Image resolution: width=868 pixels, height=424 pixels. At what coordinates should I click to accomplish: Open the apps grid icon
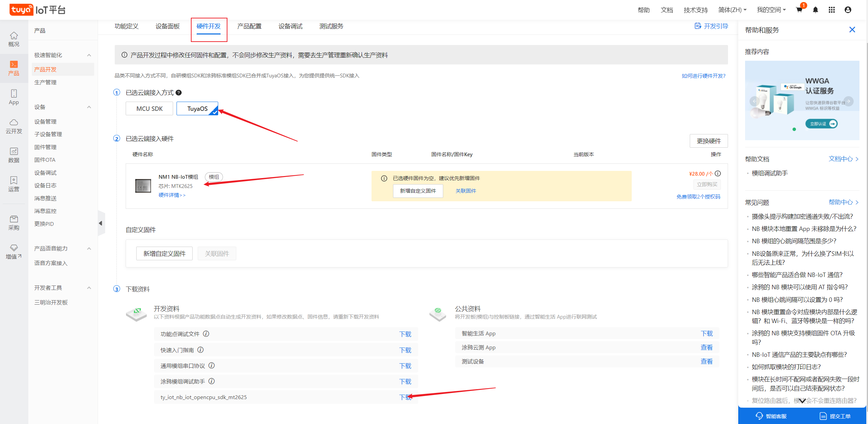pyautogui.click(x=831, y=10)
